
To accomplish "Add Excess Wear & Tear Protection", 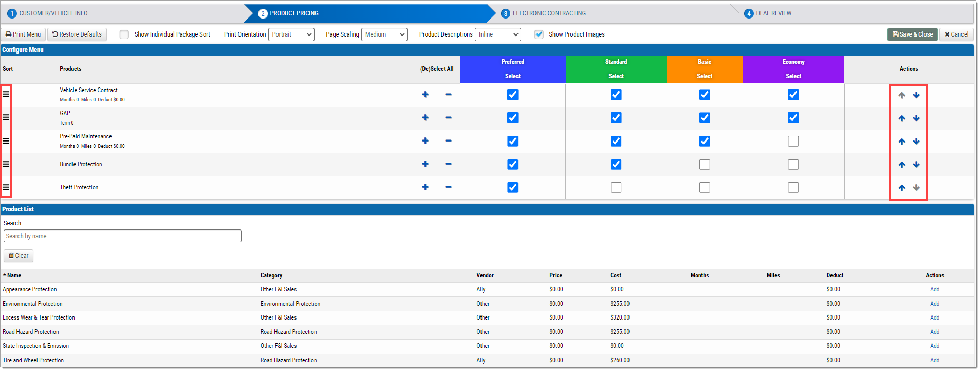I will click(935, 317).
